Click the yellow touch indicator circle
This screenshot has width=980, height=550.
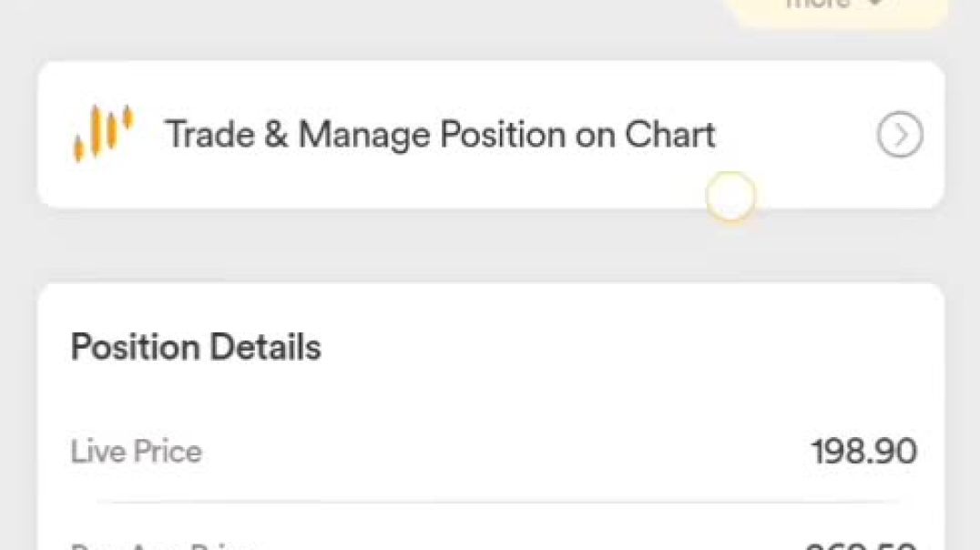730,197
